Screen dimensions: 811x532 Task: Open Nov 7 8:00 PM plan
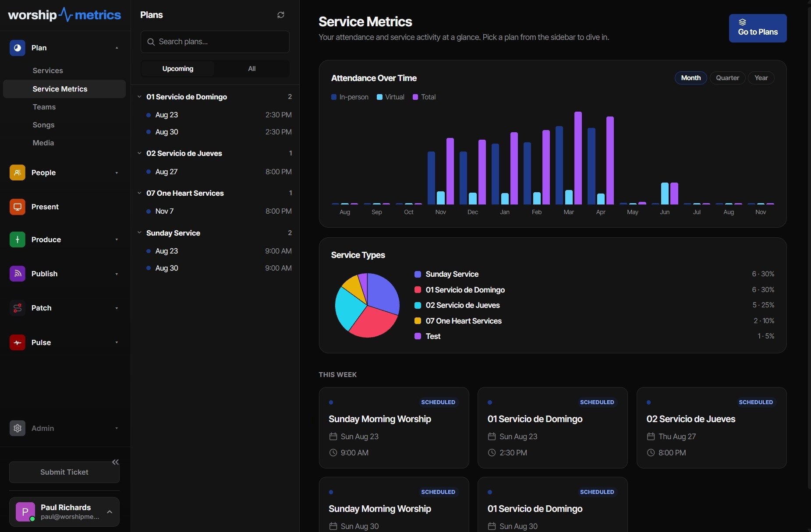[x=219, y=211]
